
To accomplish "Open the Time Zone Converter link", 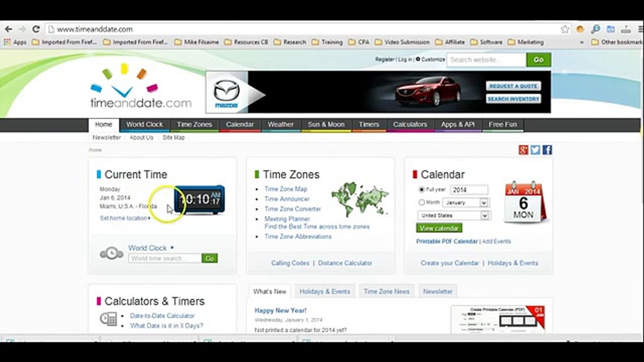I will point(293,209).
